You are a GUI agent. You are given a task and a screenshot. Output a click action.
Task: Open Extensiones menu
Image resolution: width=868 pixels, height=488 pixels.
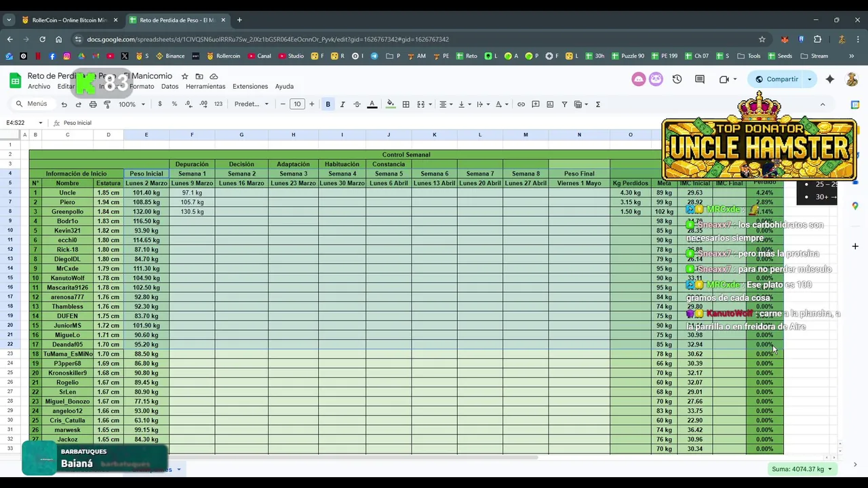click(x=250, y=87)
